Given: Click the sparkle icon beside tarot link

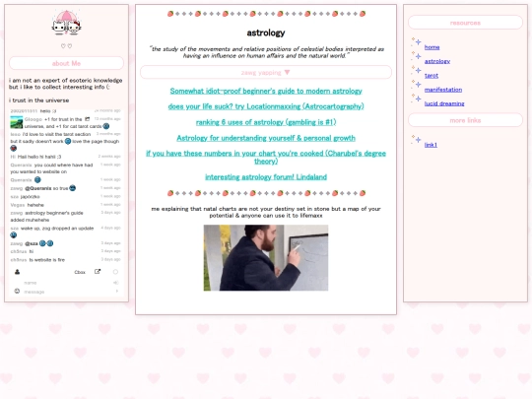Looking at the screenshot, I should 416,70.
